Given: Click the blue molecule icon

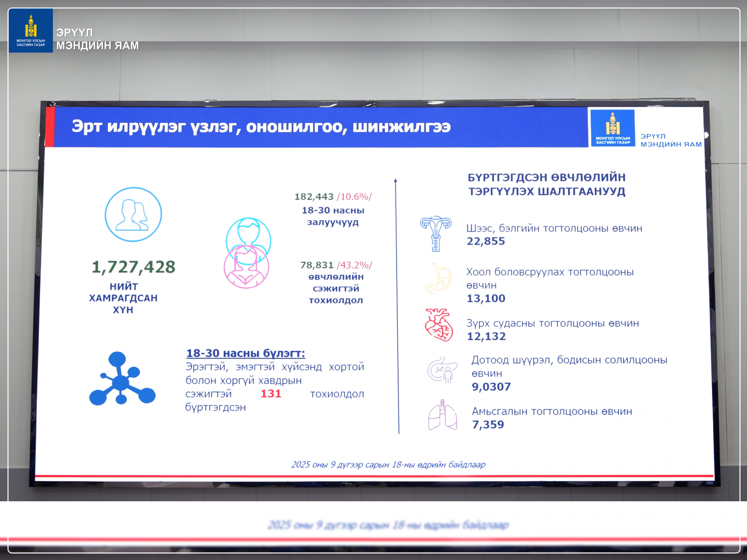Looking at the screenshot, I should pos(122,379).
